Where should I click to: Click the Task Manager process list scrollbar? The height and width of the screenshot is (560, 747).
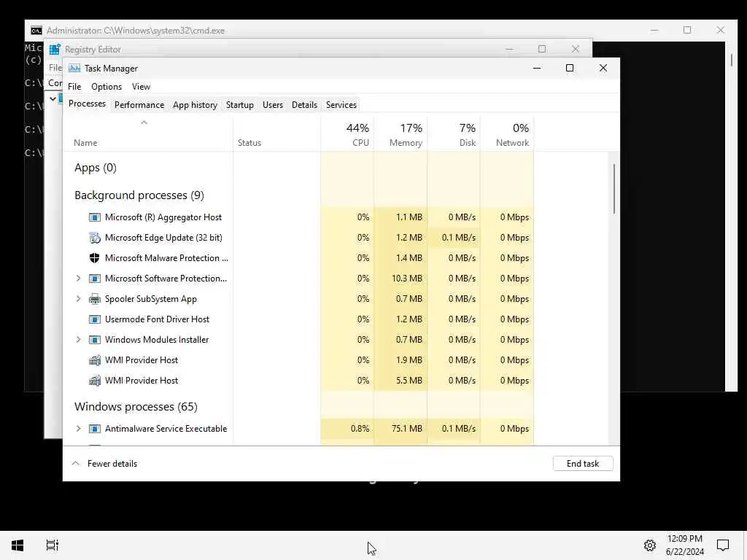(614, 189)
